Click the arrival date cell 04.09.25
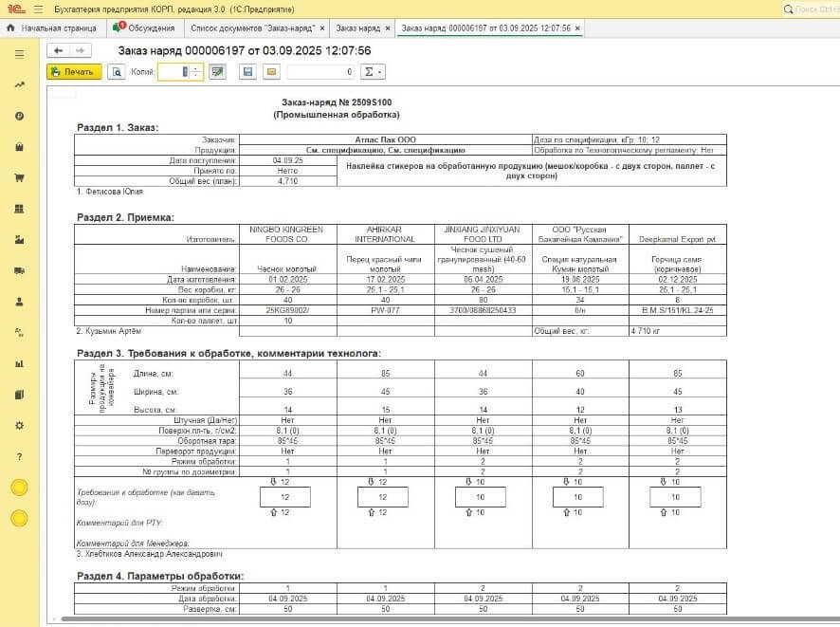This screenshot has width=840, height=627. (x=287, y=160)
